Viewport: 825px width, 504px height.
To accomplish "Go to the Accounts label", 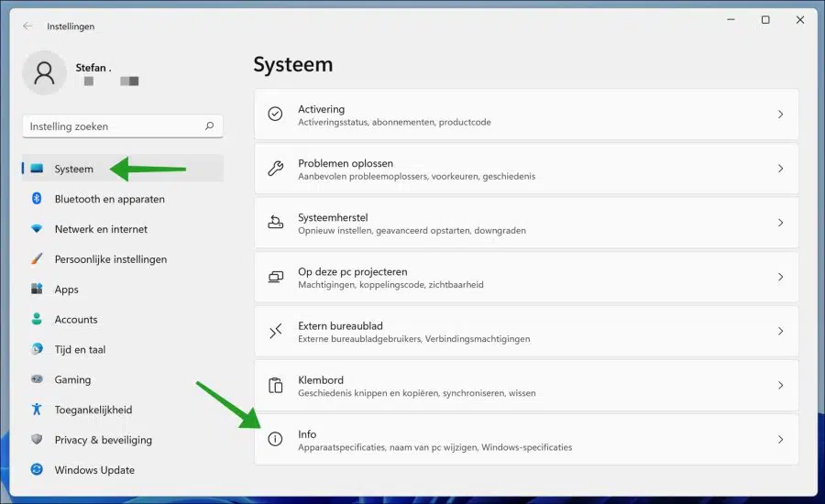I will tap(76, 319).
